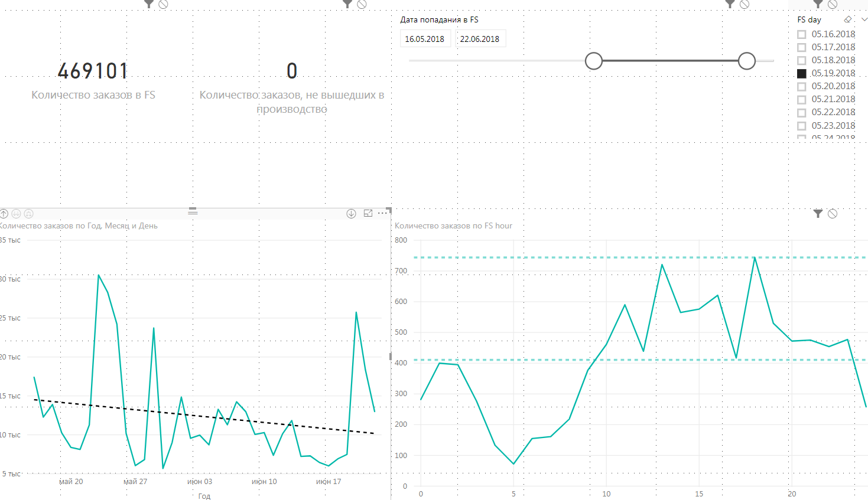
Task: Uncheck the selected 05.19.2018 checkbox
Action: tap(802, 73)
